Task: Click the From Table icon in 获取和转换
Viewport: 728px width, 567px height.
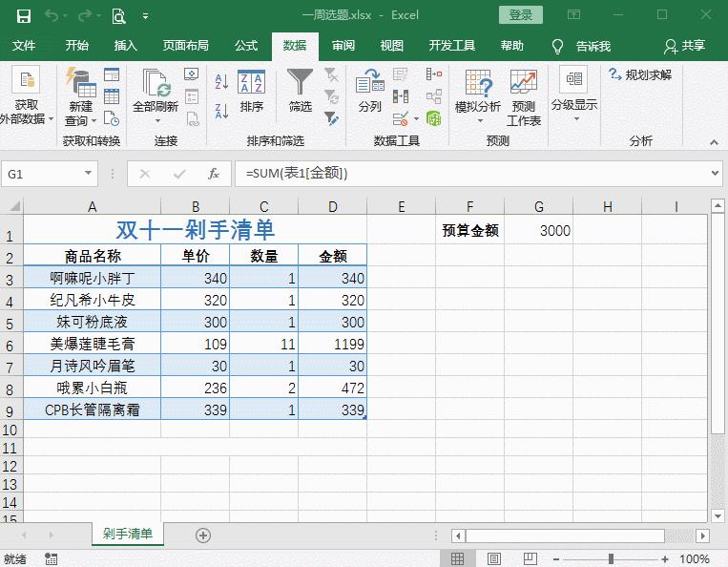Action: (x=112, y=96)
